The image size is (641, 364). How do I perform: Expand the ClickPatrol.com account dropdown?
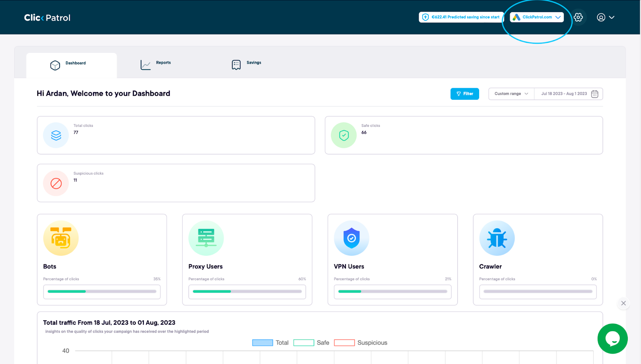point(537,17)
